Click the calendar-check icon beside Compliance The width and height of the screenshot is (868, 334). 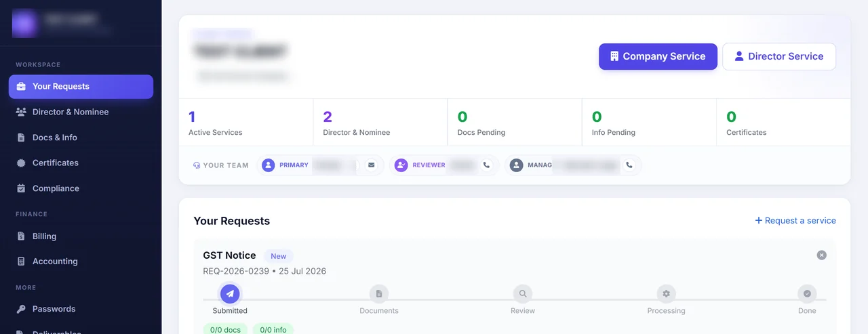pyautogui.click(x=21, y=188)
